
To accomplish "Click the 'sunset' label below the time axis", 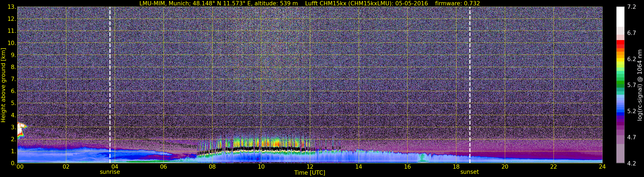I will coord(470,172).
